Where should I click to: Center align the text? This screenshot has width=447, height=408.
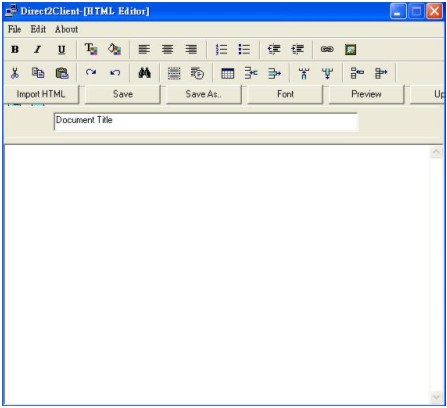[167, 50]
